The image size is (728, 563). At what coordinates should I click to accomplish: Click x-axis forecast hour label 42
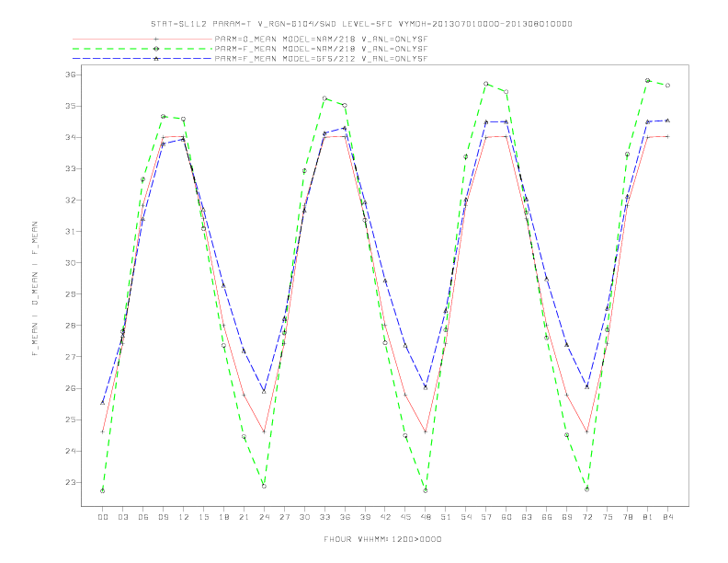click(385, 517)
